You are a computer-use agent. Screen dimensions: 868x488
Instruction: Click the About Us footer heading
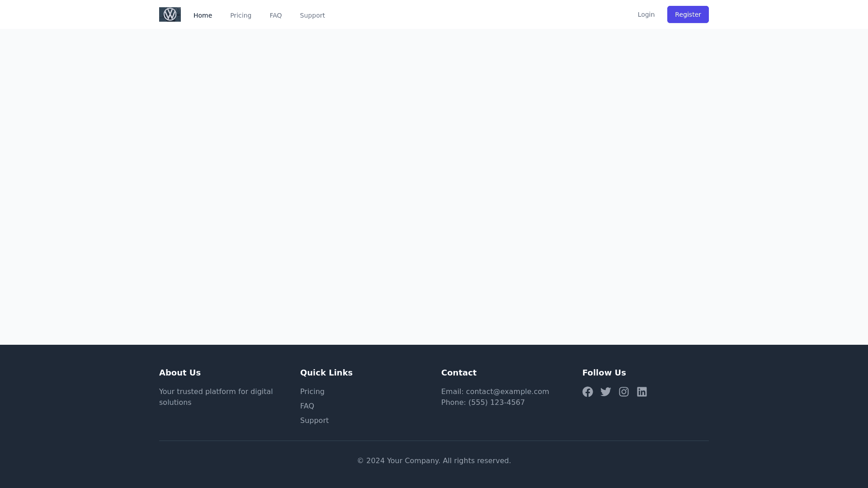click(180, 373)
